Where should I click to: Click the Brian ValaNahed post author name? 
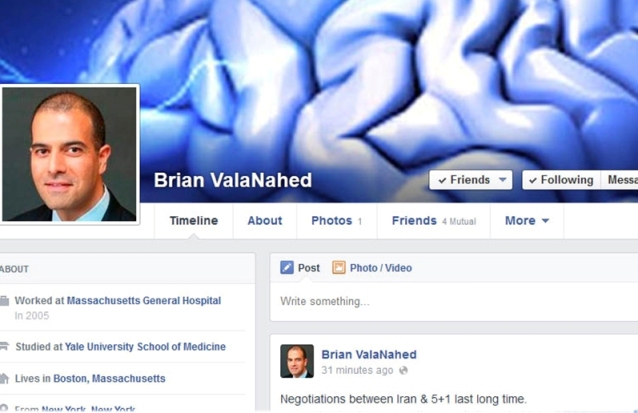point(369,354)
